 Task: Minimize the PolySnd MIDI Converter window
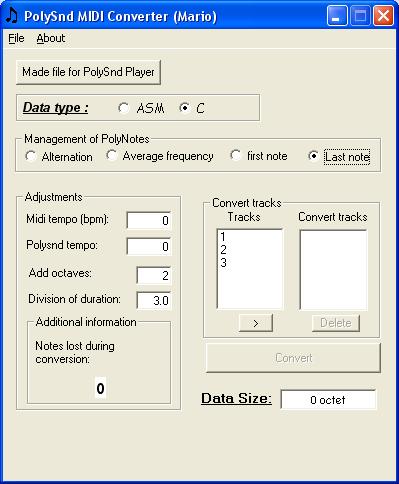pos(337,16)
